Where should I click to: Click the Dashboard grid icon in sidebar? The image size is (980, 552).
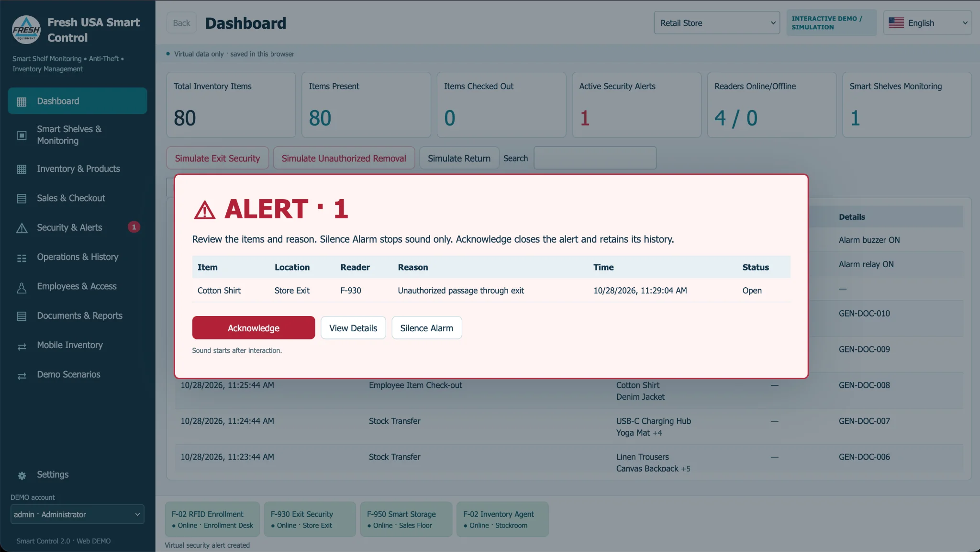pyautogui.click(x=22, y=101)
